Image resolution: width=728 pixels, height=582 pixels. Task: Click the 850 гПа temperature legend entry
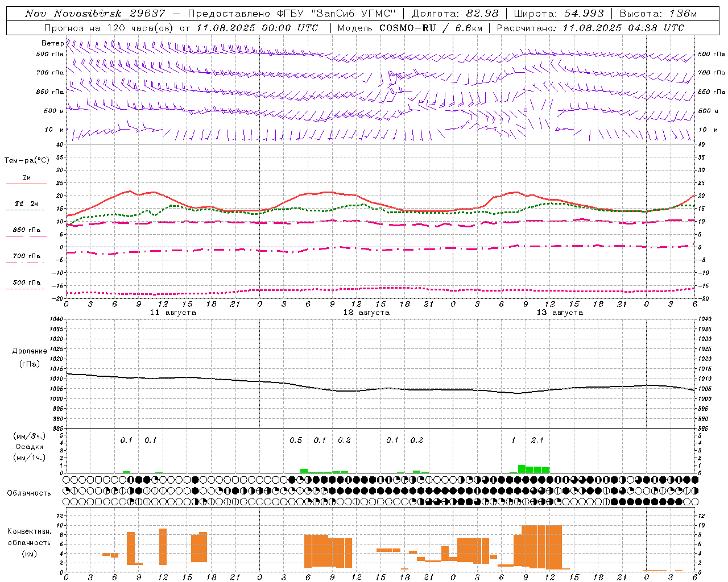coord(26,230)
